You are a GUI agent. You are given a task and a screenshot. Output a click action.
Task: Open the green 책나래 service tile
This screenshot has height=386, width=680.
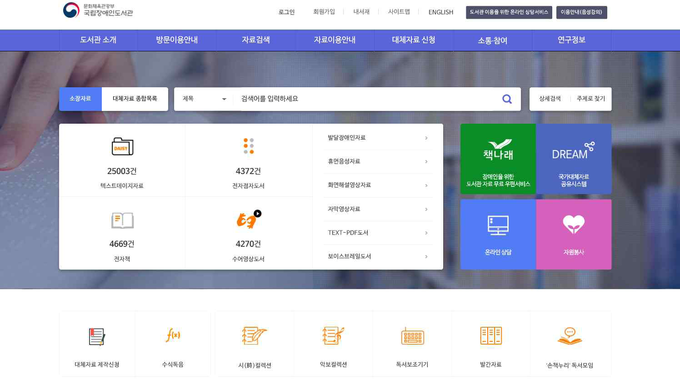pyautogui.click(x=498, y=159)
